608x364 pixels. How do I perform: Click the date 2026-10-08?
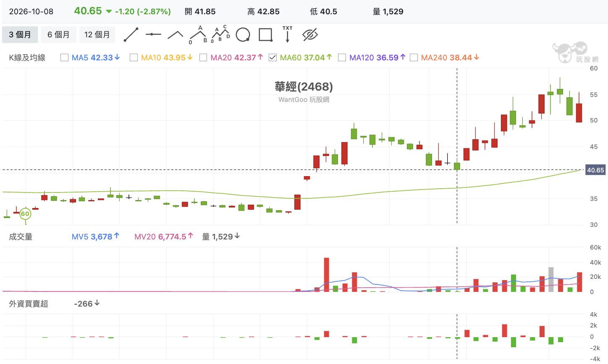31,12
